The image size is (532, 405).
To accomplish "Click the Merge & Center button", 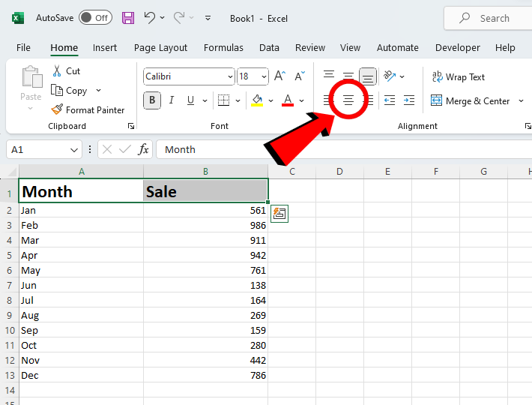I will [470, 101].
